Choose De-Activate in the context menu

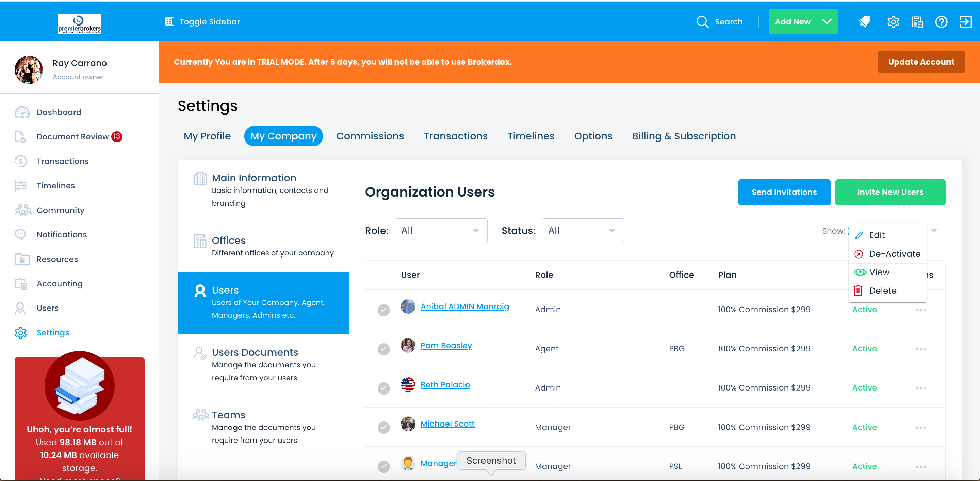click(887, 254)
